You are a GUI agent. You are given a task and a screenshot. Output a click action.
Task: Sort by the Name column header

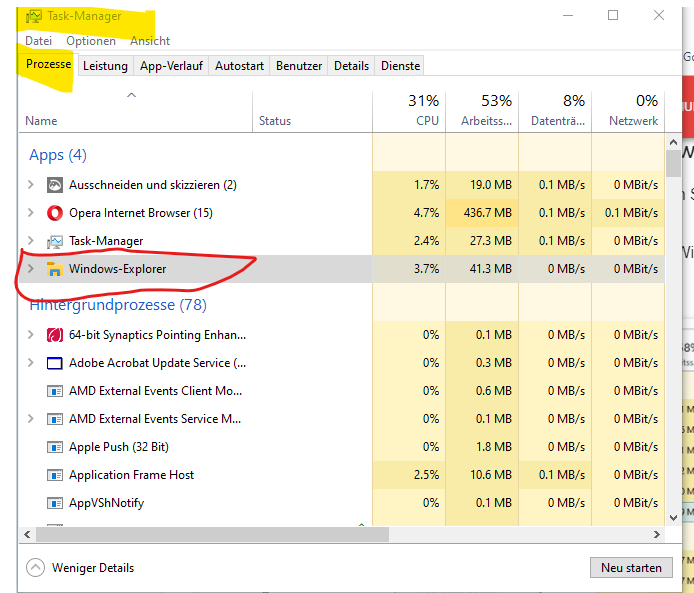click(x=135, y=112)
